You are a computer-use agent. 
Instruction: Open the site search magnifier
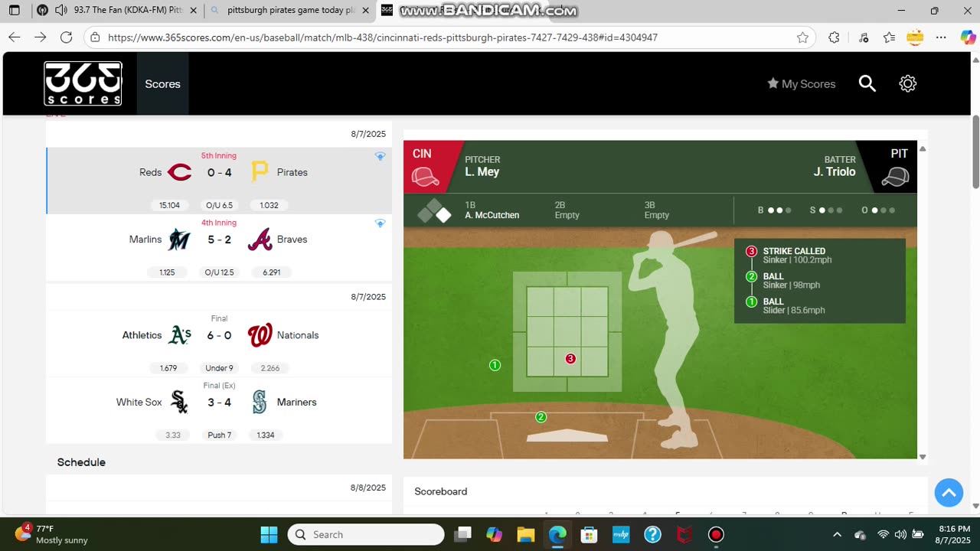coord(867,84)
